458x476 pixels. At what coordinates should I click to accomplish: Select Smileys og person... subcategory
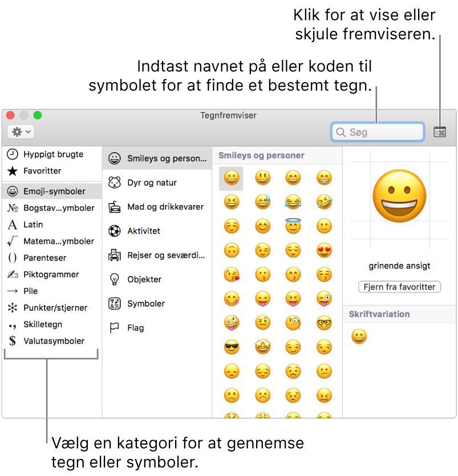click(157, 158)
